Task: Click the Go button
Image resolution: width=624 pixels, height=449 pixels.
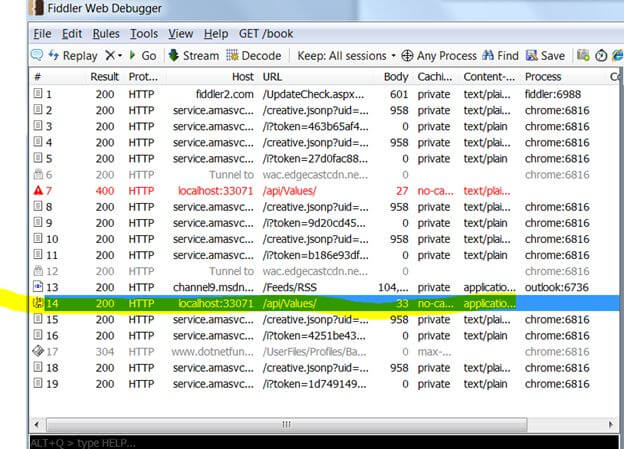Action: [x=143, y=56]
